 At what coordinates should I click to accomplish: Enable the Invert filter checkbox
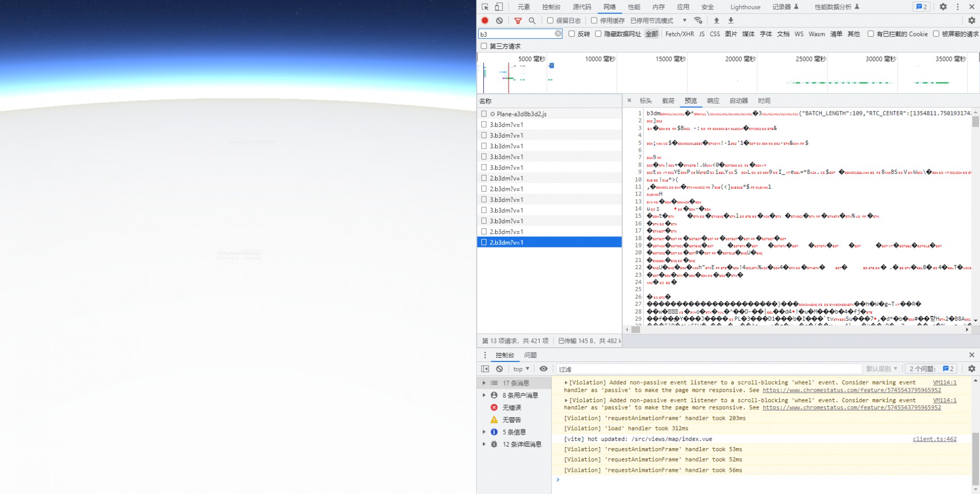pos(571,34)
